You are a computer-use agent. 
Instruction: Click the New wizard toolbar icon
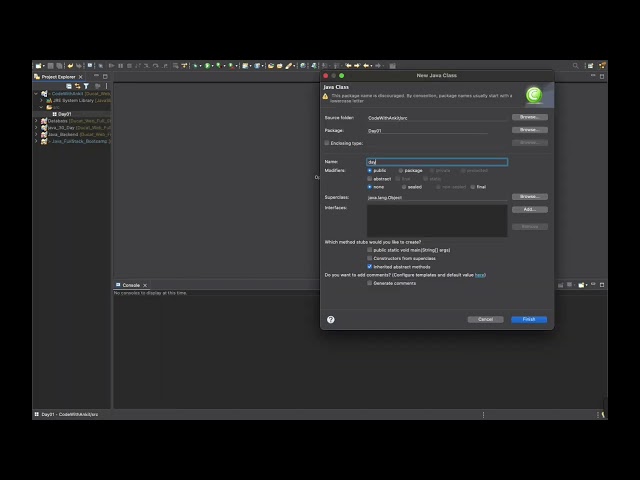click(x=38, y=66)
